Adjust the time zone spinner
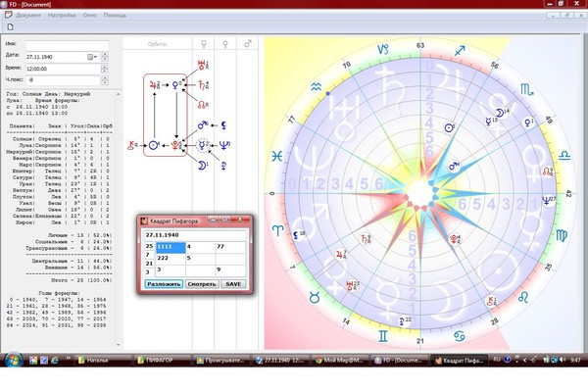The height and width of the screenshot is (391, 588). click(x=105, y=80)
